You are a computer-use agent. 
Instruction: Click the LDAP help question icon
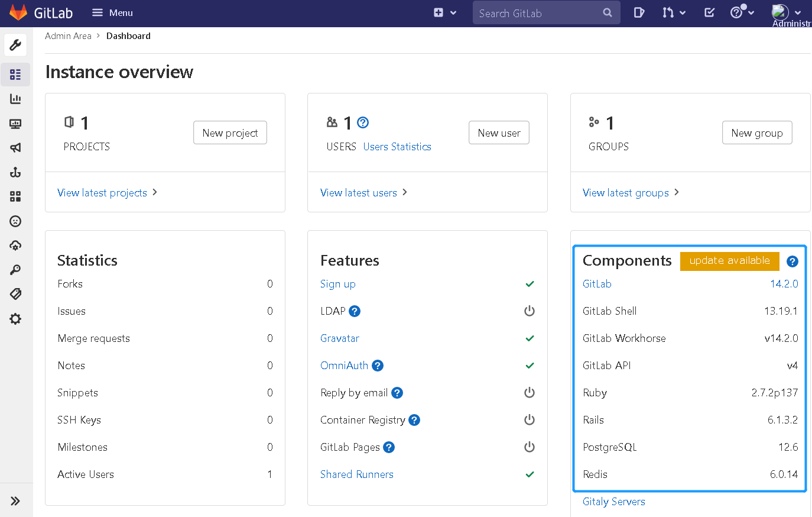pyautogui.click(x=355, y=311)
